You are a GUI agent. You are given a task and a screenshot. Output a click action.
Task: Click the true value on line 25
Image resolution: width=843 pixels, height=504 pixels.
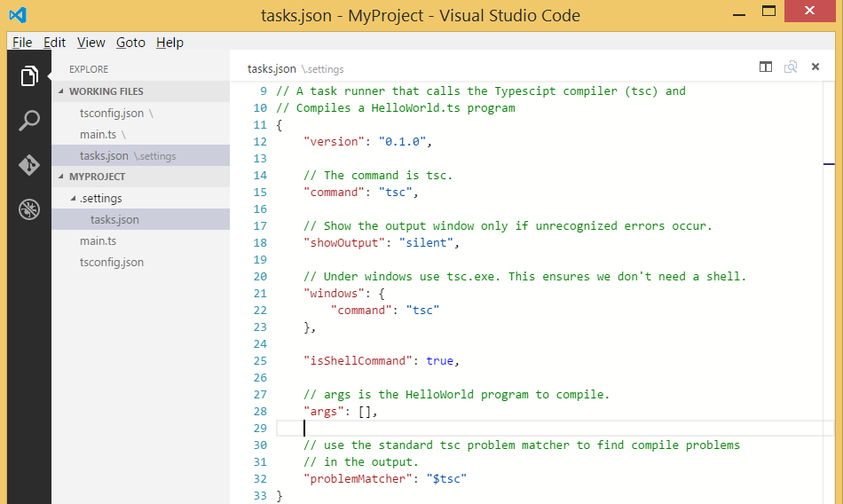click(440, 360)
